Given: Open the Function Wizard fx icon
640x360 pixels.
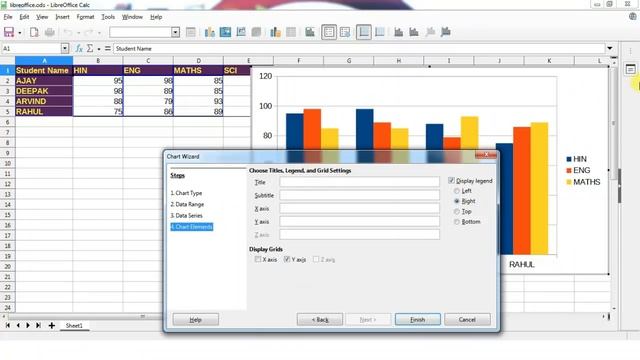Looking at the screenshot, I should pyautogui.click(x=79, y=49).
